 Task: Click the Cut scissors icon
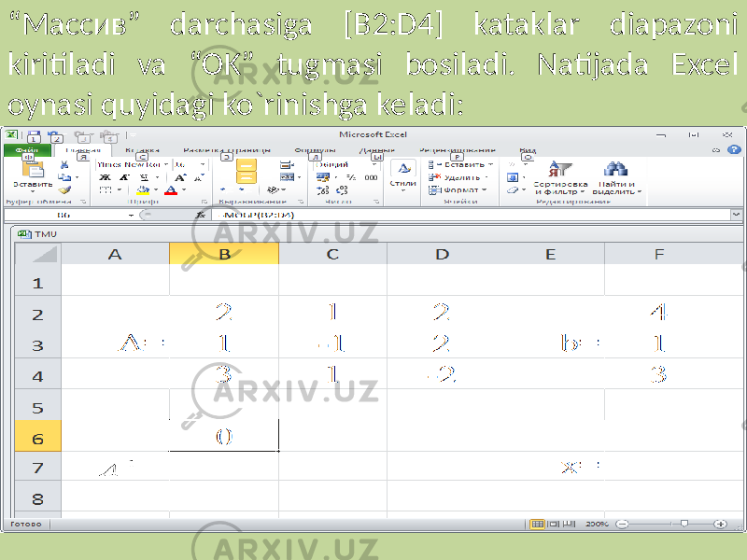pos(64,165)
